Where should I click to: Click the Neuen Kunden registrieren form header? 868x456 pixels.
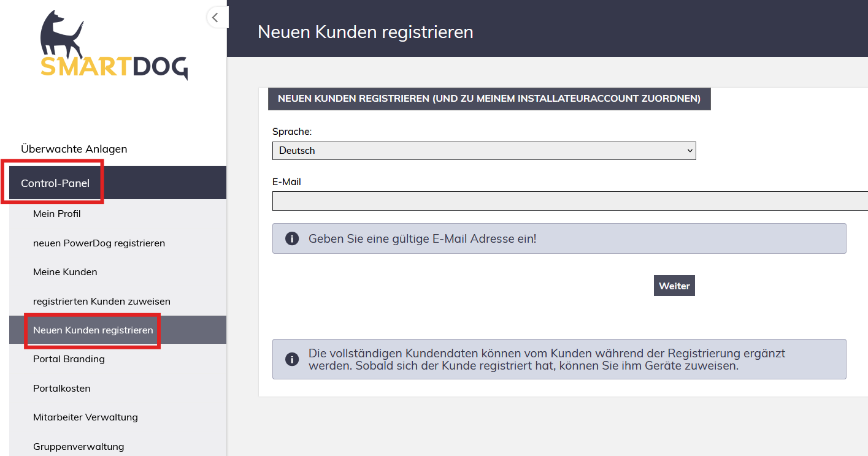point(489,99)
